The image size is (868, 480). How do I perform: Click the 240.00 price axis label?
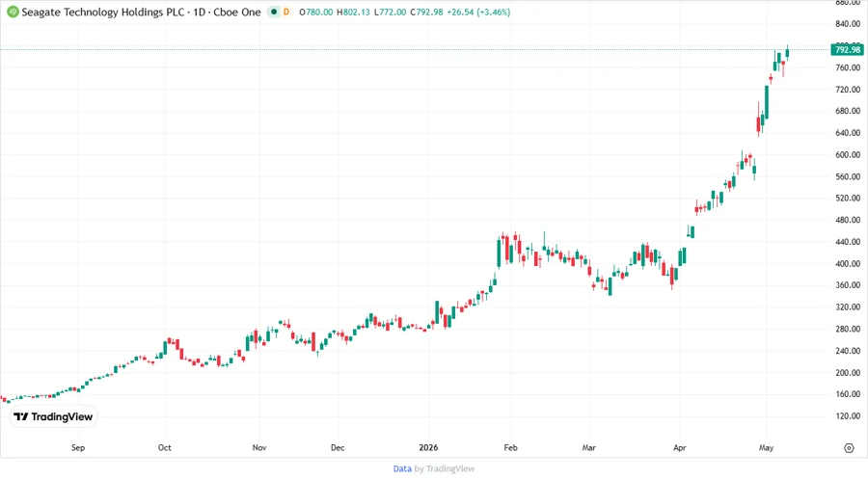tap(848, 351)
